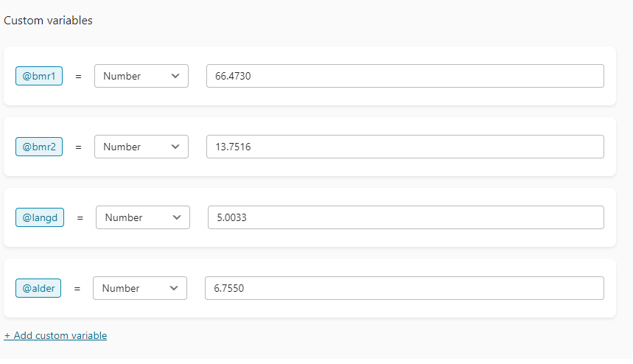Open the Number type dropdown for @bmr2

(x=141, y=147)
